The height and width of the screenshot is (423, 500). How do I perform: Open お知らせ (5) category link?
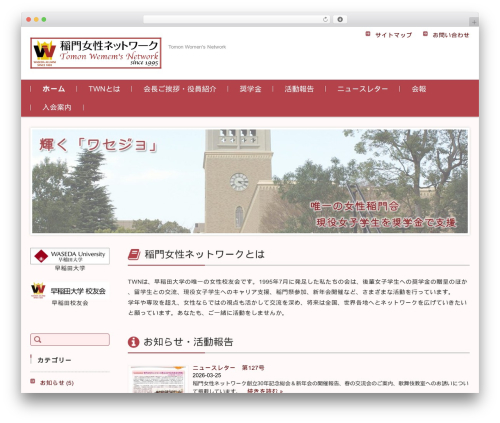click(x=57, y=383)
